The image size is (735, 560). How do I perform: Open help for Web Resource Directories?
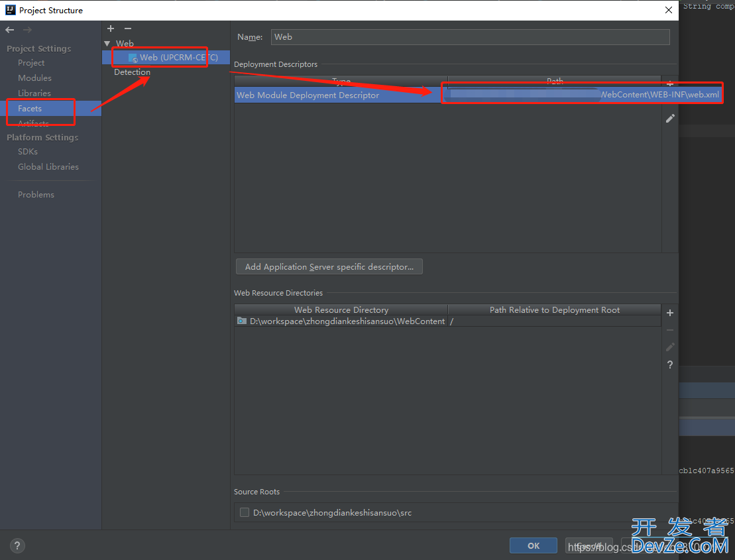pos(670,364)
